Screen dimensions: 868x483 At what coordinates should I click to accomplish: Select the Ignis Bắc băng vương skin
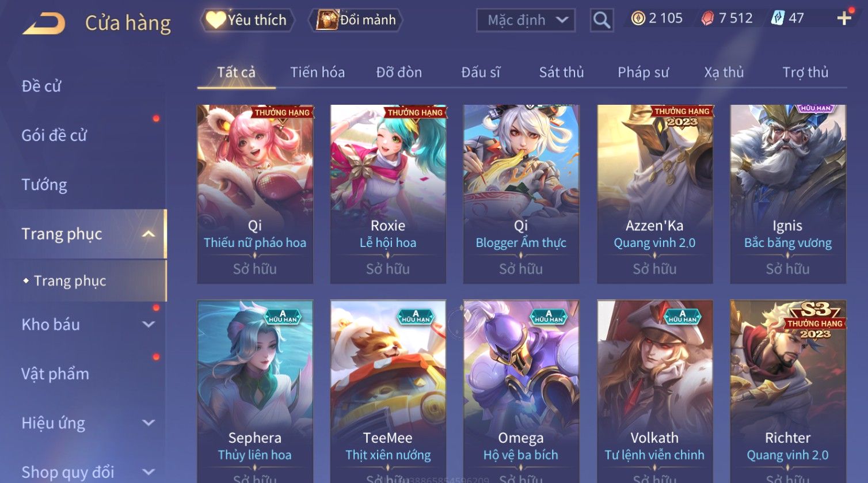point(788,194)
